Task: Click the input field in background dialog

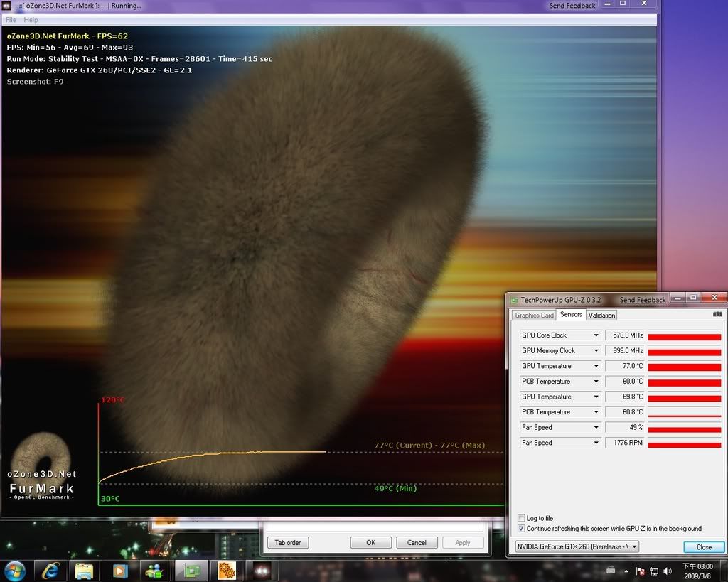Action: point(375,527)
